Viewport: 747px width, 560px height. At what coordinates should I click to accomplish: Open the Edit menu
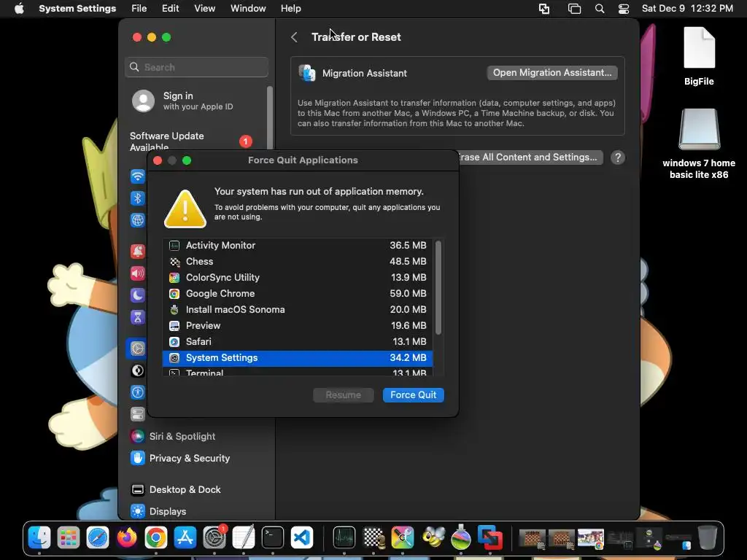click(170, 9)
